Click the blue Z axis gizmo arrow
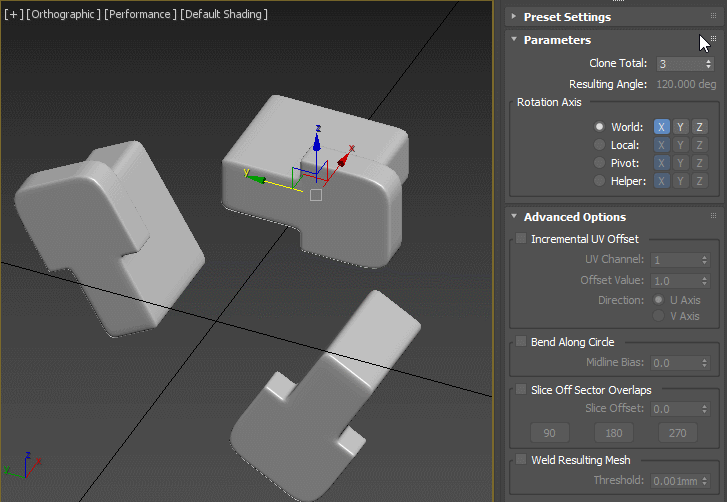Viewport: 727px width, 502px height. 317,142
